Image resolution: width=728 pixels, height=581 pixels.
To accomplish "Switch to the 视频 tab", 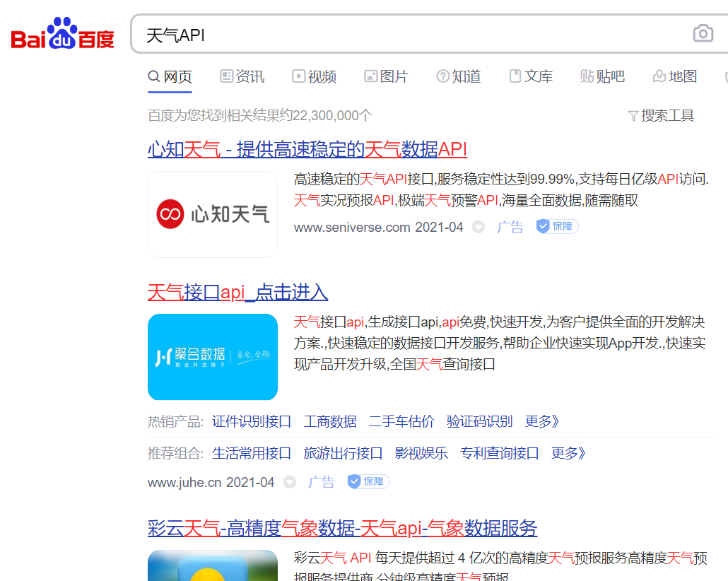I will 315,76.
